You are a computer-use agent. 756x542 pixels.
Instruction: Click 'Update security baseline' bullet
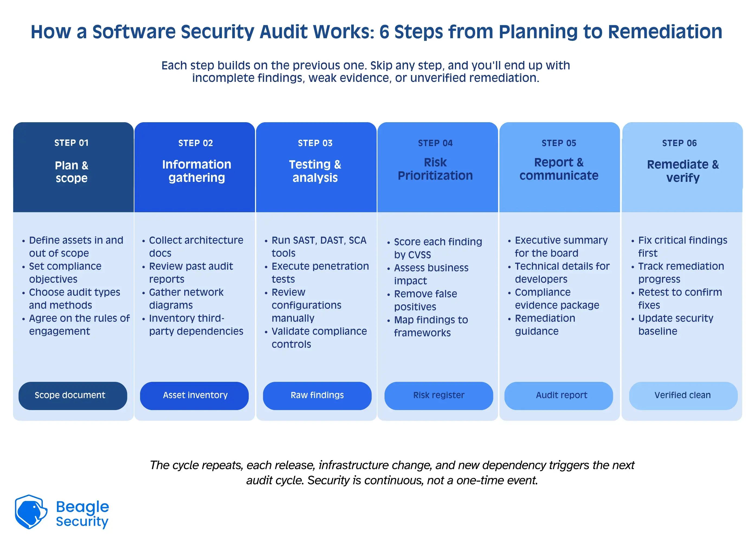(x=676, y=325)
